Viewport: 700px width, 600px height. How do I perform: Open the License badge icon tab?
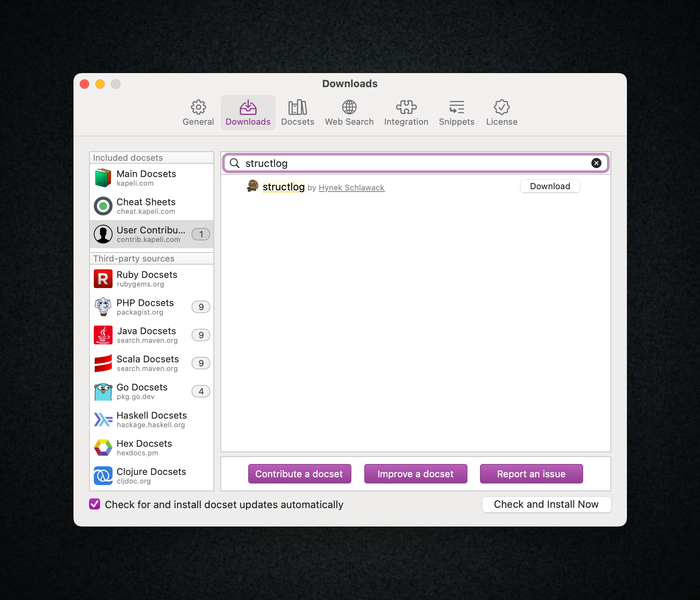501,107
